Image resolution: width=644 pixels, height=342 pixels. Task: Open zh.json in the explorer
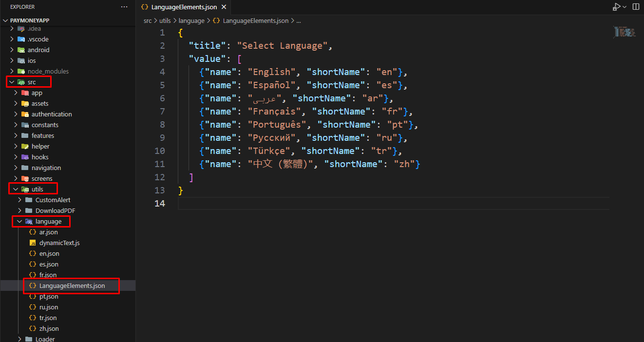coord(49,328)
